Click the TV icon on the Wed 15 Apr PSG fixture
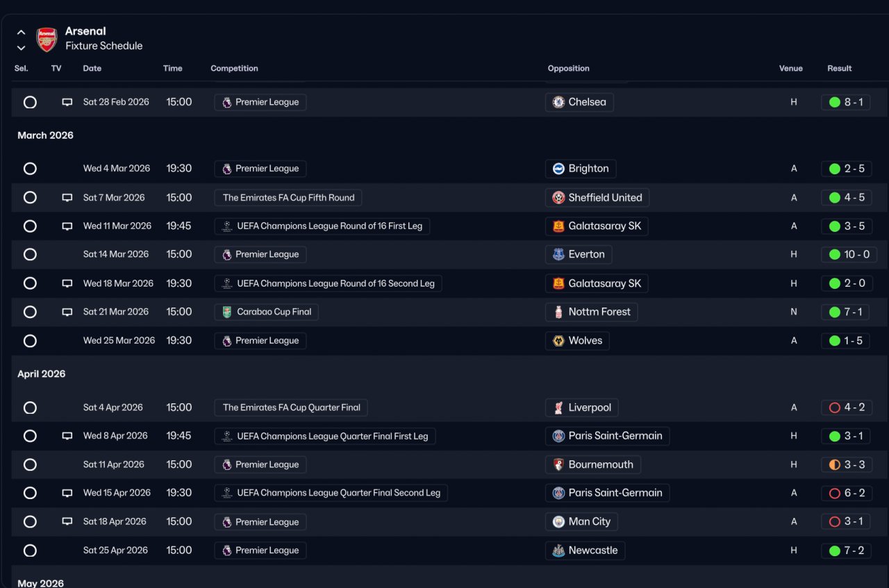This screenshot has height=588, width=889. [67, 493]
